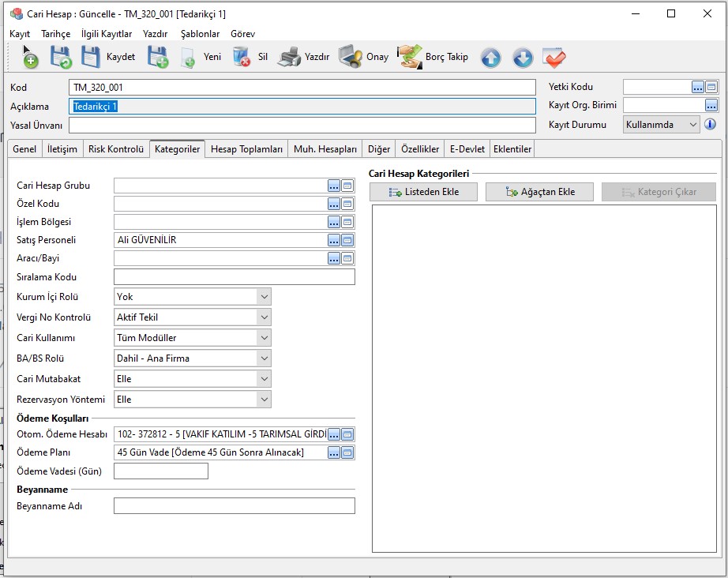Click the Kaydet save icon in toolbar

pos(92,57)
